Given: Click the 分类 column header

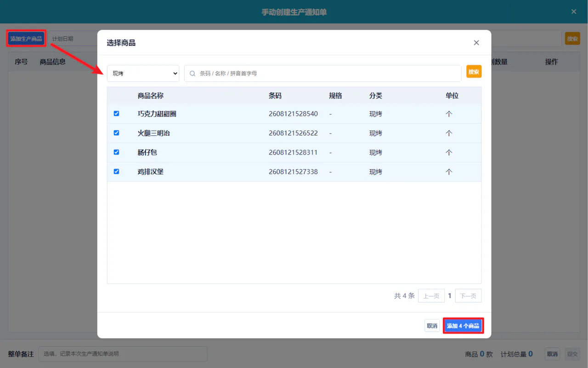Looking at the screenshot, I should click(376, 96).
